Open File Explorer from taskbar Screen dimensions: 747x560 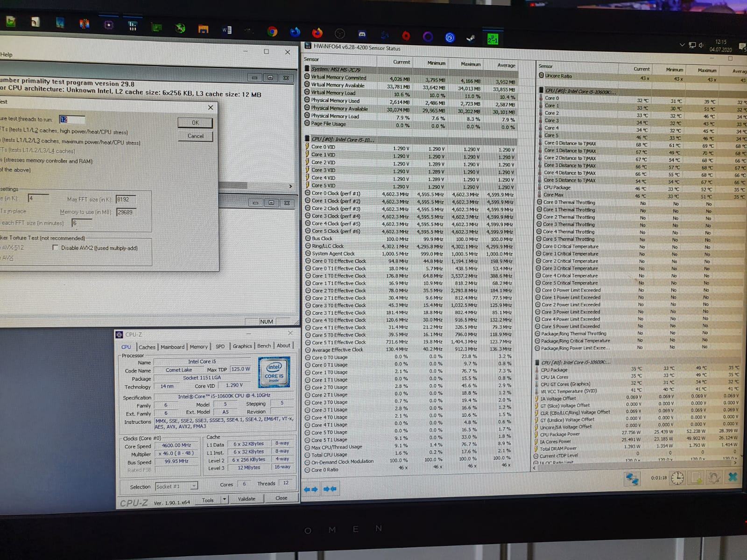[203, 29]
